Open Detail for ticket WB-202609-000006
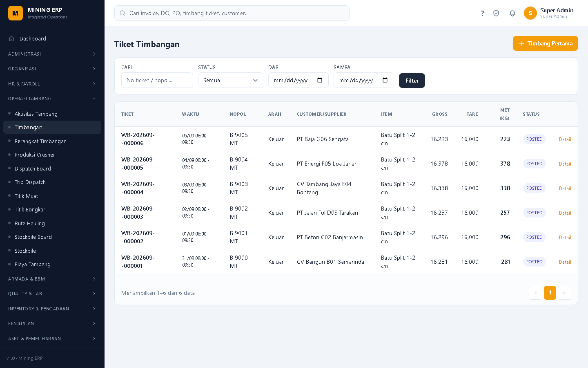The height and width of the screenshot is (368, 588). [565, 139]
